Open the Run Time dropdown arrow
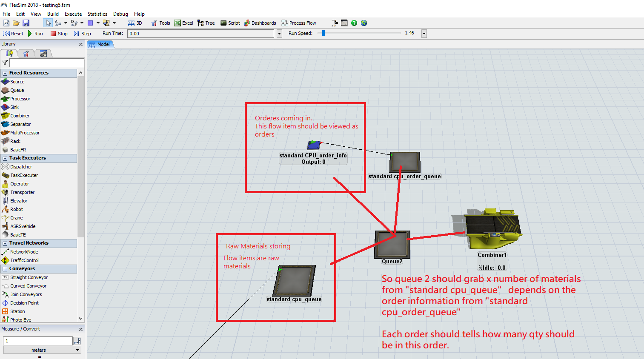This screenshot has height=359, width=644. point(279,34)
